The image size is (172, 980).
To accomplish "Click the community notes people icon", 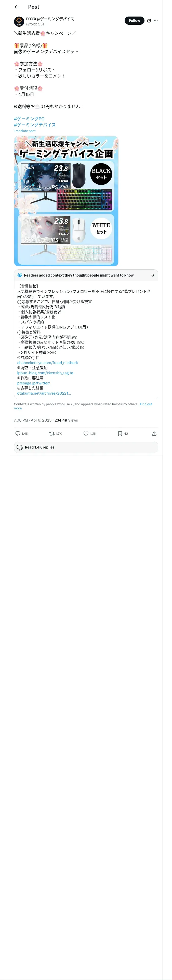I will [x=19, y=275].
